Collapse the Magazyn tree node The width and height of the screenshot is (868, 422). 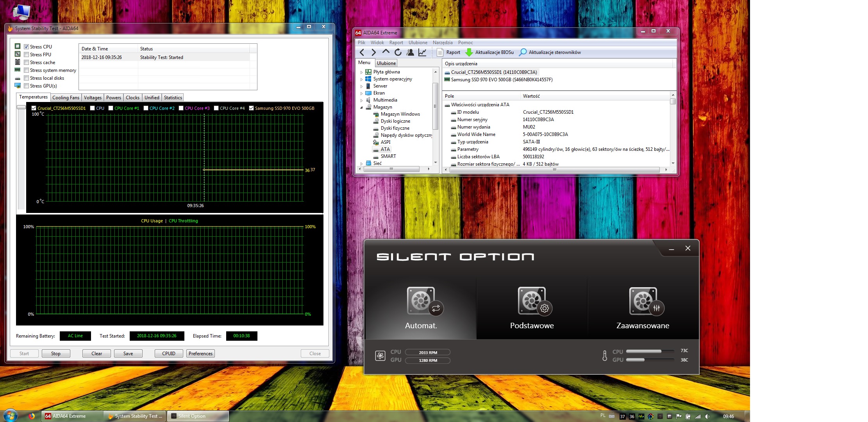(361, 107)
